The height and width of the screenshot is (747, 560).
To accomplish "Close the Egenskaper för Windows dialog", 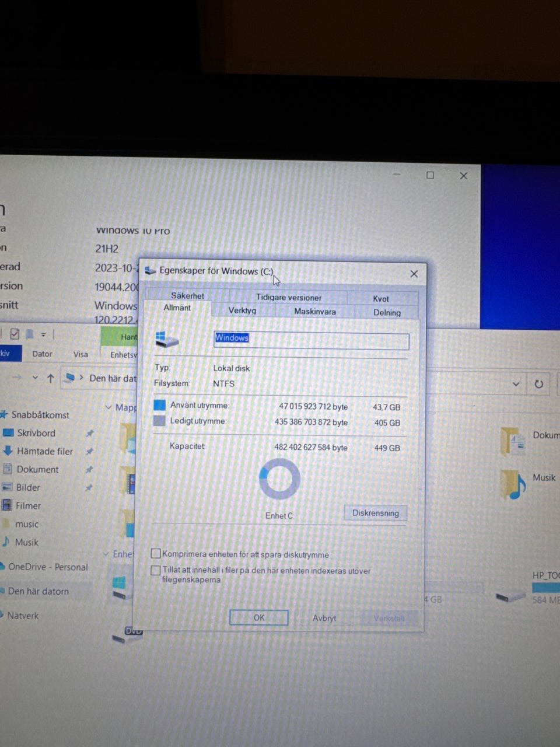I will pyautogui.click(x=414, y=274).
